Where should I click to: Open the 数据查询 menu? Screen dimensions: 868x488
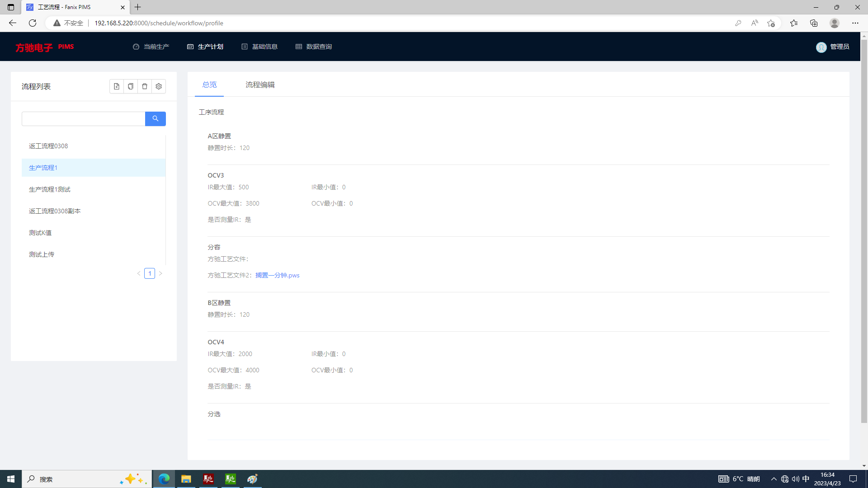314,47
